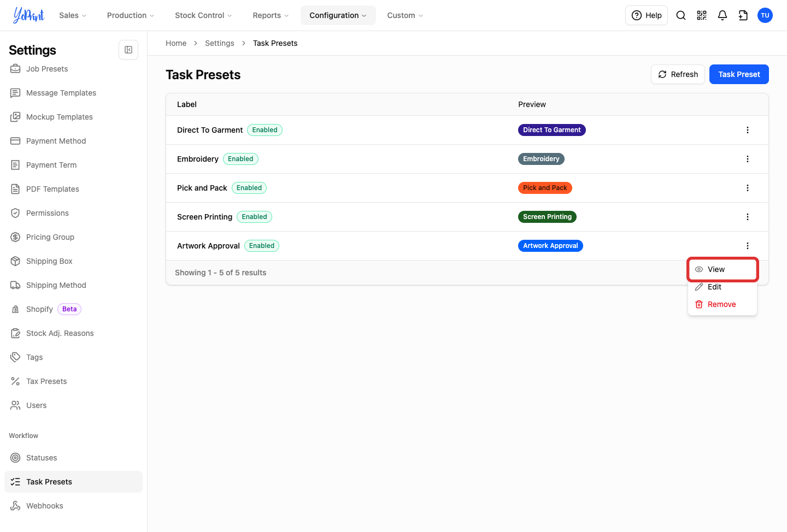Open Shipping Method settings

(x=73, y=285)
